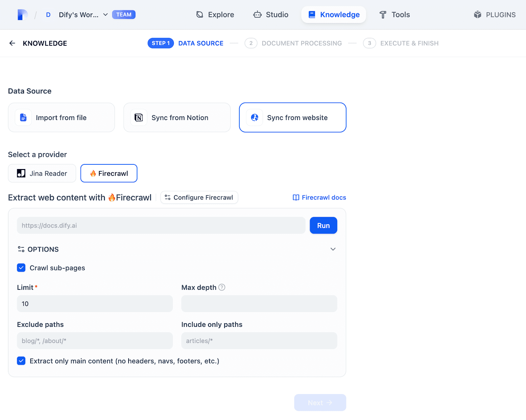Click the Max depth help icon
Screen dimensions: 526x420
pyautogui.click(x=222, y=287)
